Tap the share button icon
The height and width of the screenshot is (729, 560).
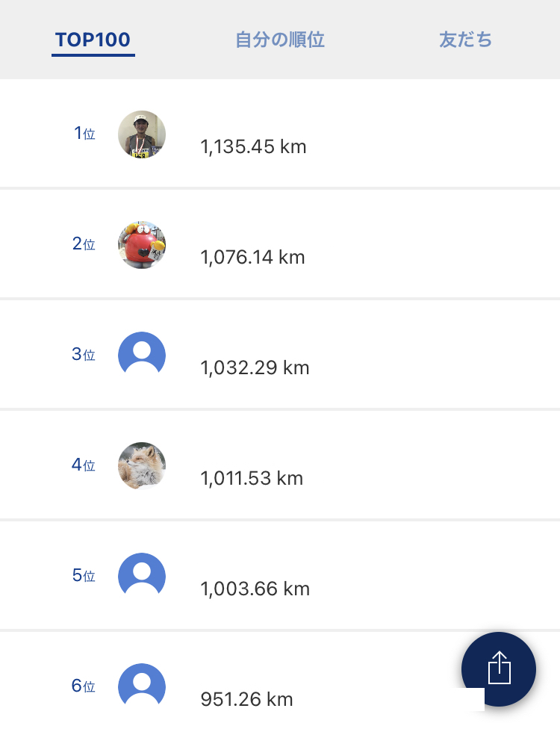499,668
